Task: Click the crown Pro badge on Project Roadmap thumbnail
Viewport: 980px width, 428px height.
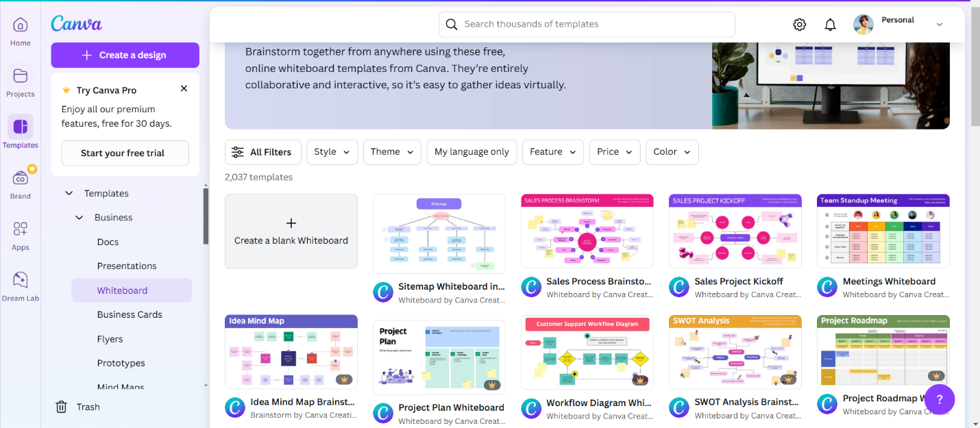Action: tap(936, 376)
